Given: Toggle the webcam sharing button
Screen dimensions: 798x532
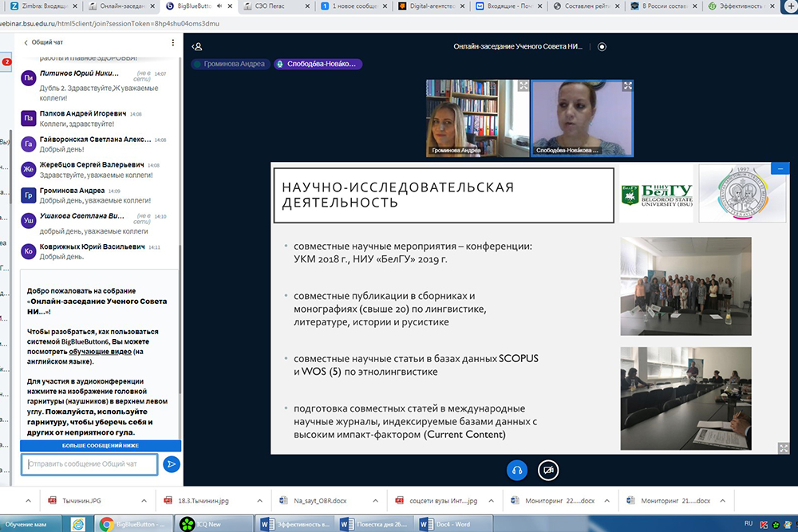Looking at the screenshot, I should tap(548, 471).
